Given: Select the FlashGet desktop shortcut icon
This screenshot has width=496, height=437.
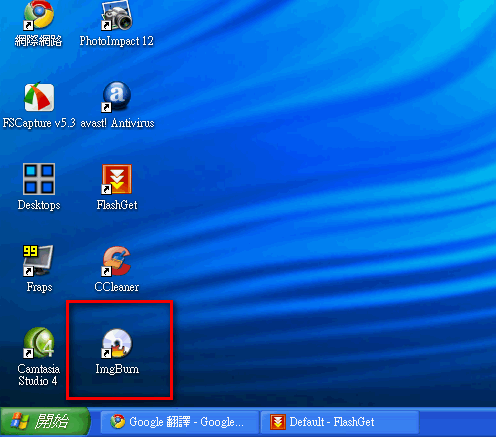Looking at the screenshot, I should pyautogui.click(x=117, y=179).
